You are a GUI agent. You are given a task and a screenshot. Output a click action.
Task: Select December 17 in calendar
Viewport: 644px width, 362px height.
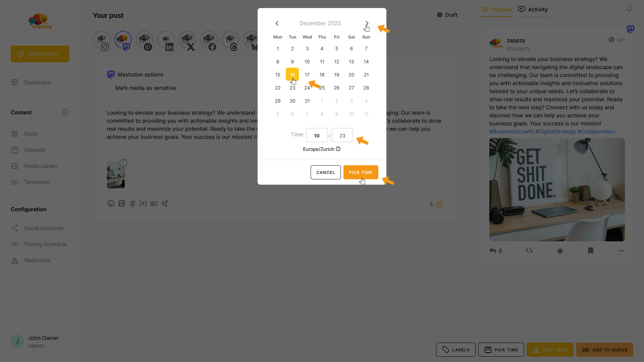point(307,75)
